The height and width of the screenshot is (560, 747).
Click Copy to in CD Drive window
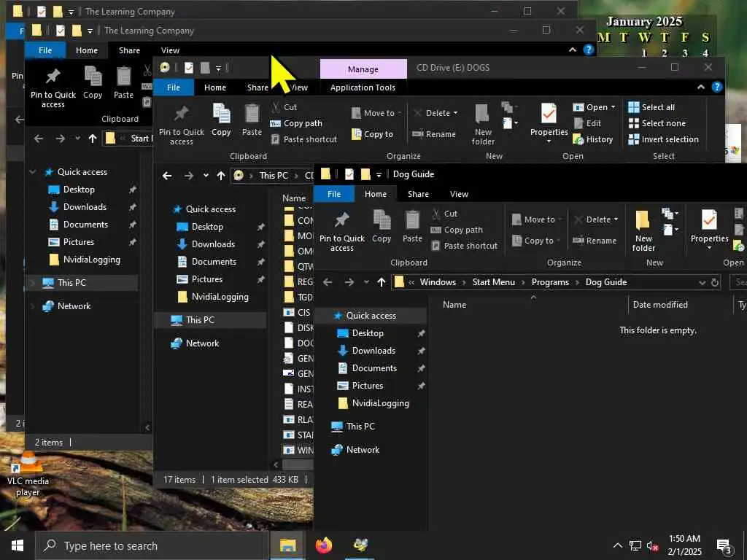coord(373,134)
